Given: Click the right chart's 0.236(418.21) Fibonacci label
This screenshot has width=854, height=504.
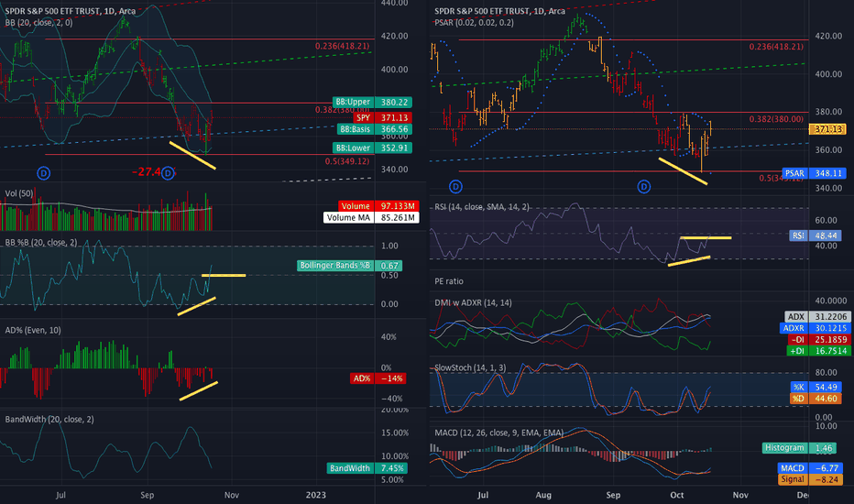Looking at the screenshot, I should 776,47.
